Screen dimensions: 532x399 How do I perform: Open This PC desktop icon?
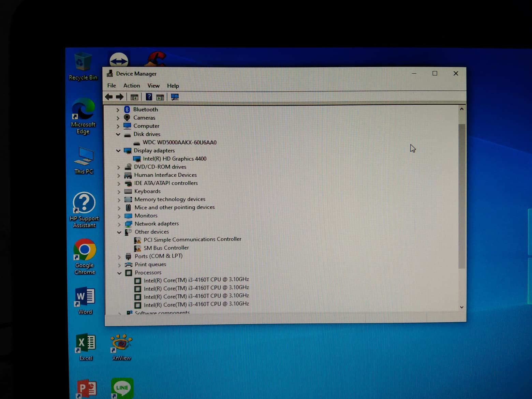(x=84, y=161)
